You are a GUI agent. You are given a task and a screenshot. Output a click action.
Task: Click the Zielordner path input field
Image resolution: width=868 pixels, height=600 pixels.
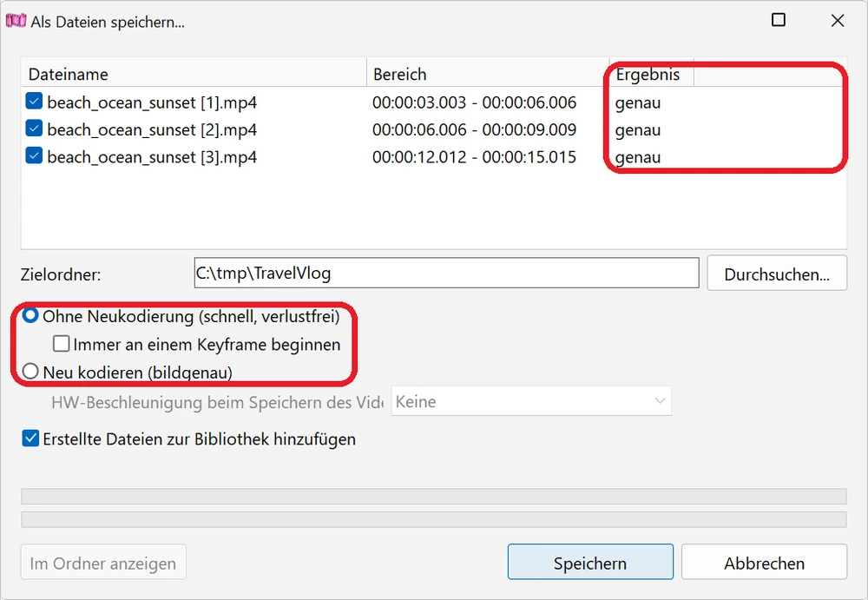[446, 273]
